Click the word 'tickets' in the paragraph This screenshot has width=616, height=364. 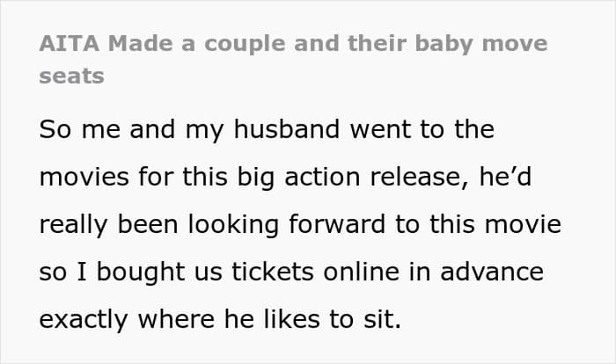[273, 272]
